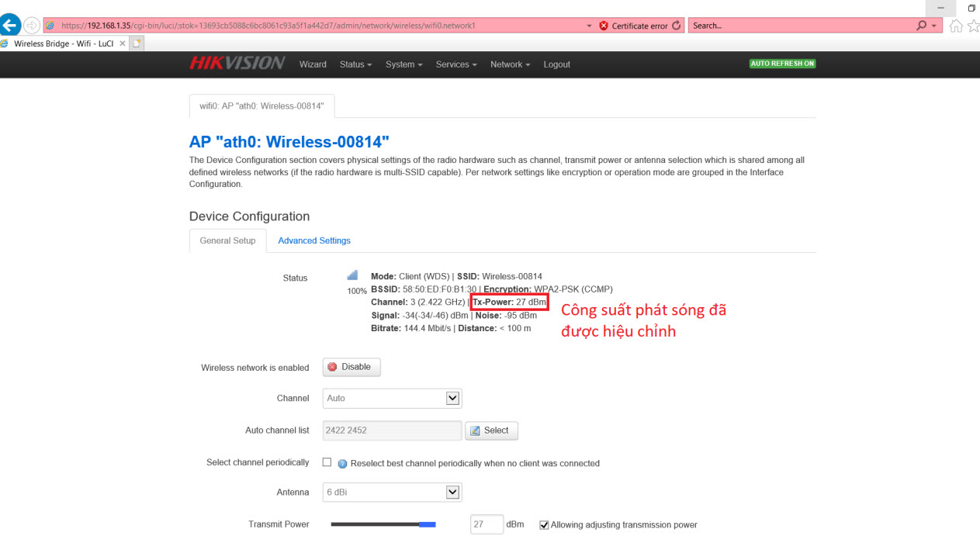Click the refresh icon in address bar
Screen dimensions: 980x536
tap(677, 26)
